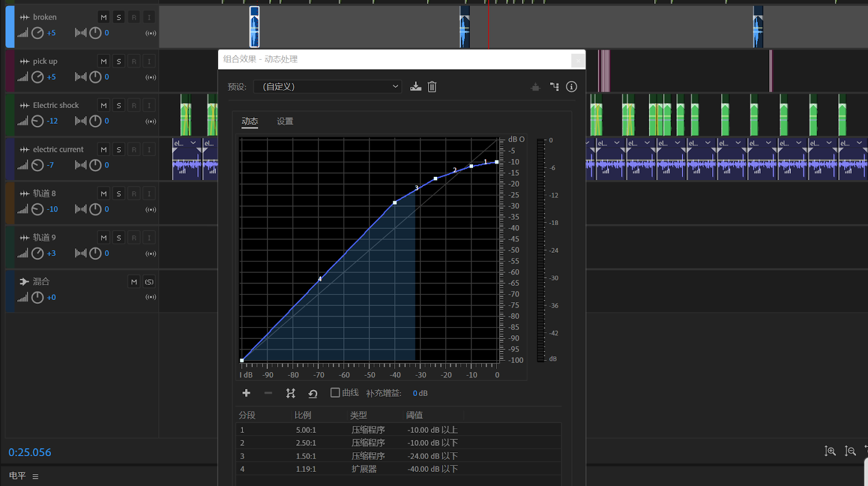Select the 轨道 9 track name
868x486 pixels.
click(x=44, y=238)
